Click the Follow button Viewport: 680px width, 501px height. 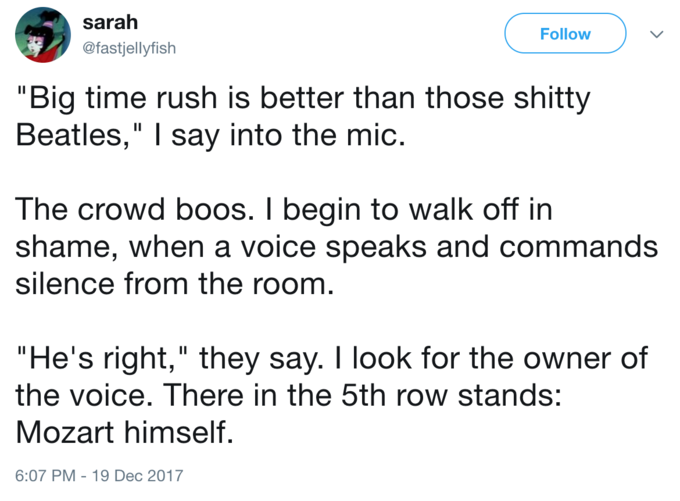pyautogui.click(x=565, y=33)
